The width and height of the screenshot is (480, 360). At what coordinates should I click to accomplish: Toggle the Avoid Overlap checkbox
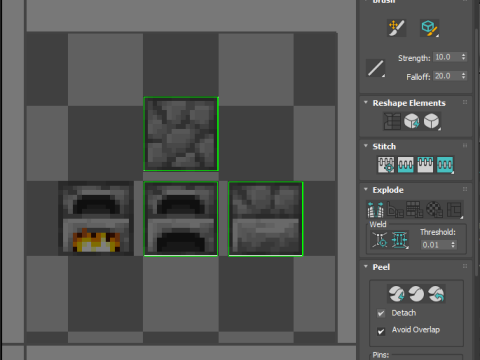pos(381,331)
